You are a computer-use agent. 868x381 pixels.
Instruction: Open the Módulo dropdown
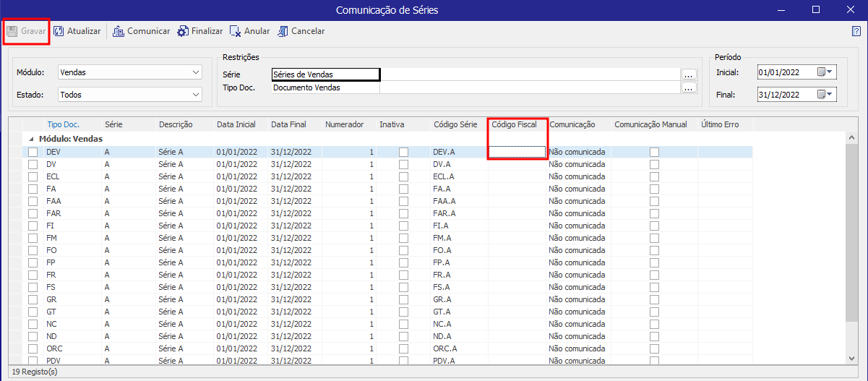196,72
